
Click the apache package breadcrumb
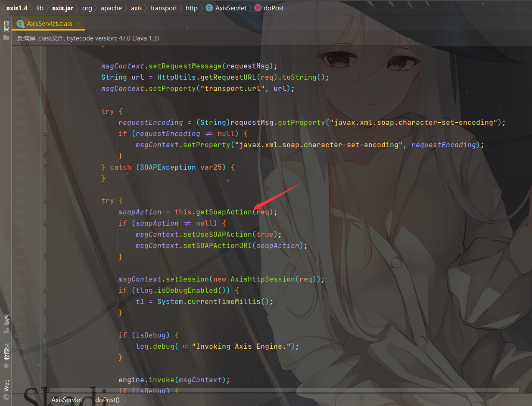pos(111,8)
